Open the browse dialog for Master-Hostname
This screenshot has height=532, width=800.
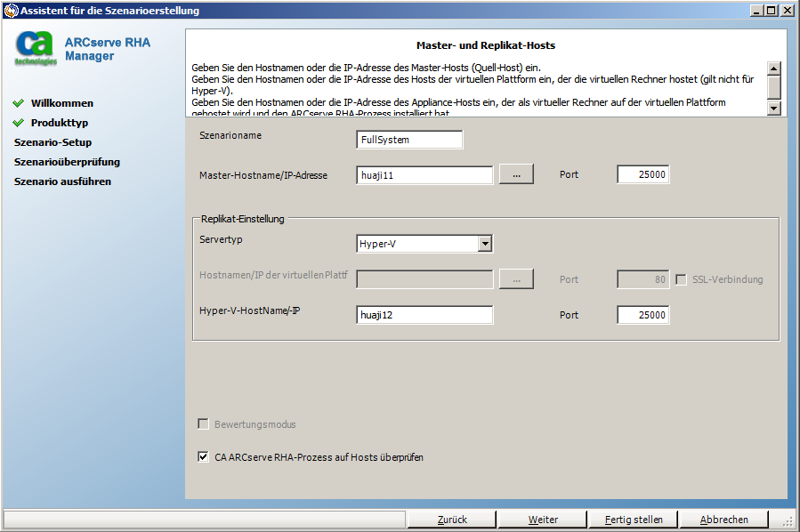(x=516, y=174)
